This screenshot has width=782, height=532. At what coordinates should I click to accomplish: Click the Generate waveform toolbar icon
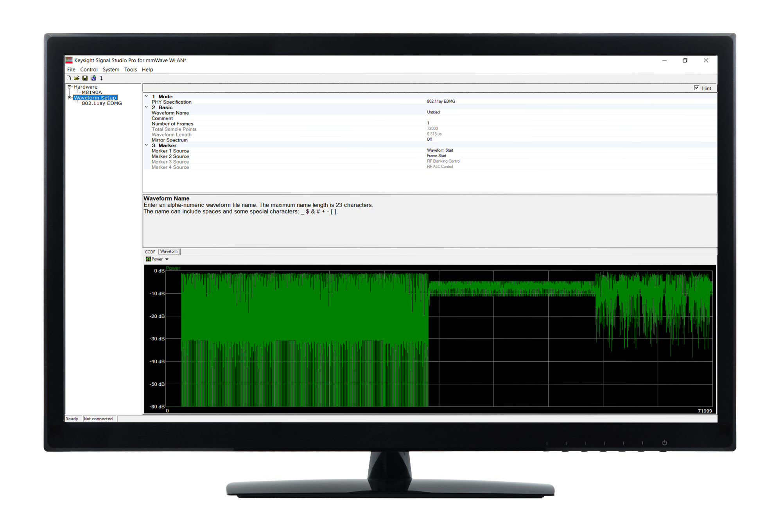(93, 78)
